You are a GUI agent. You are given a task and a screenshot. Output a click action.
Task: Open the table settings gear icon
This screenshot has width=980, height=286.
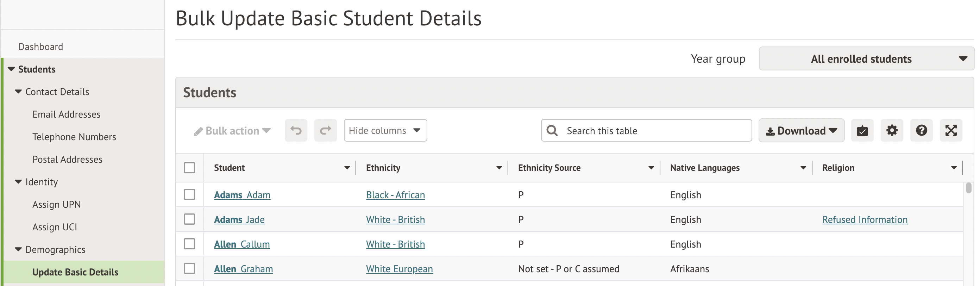click(892, 131)
